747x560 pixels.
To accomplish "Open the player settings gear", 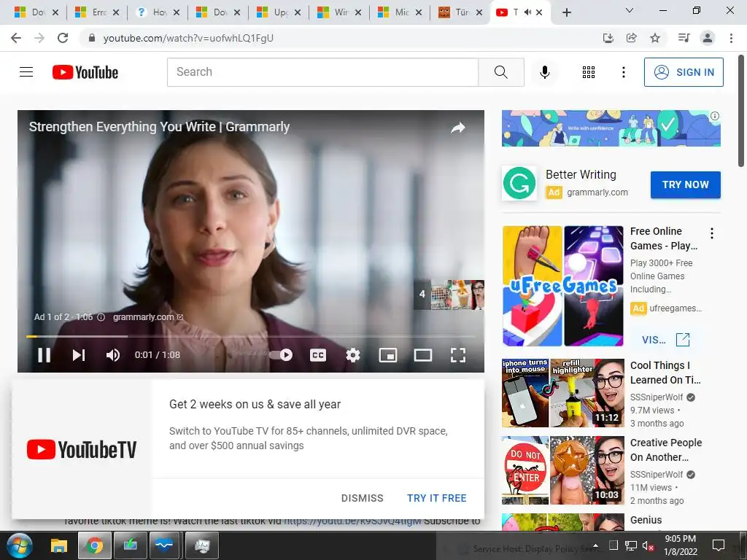I will (x=353, y=355).
